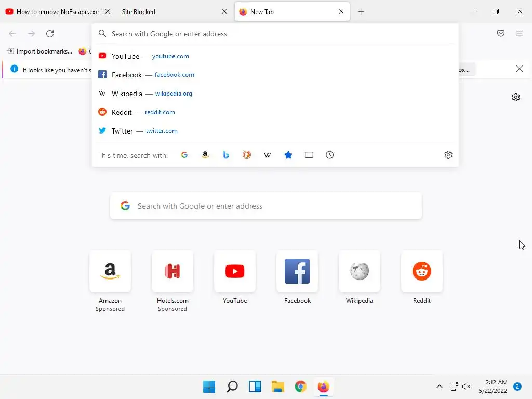Close the NoEscape.exe tab
This screenshot has height=399, width=532.
pyautogui.click(x=108, y=11)
